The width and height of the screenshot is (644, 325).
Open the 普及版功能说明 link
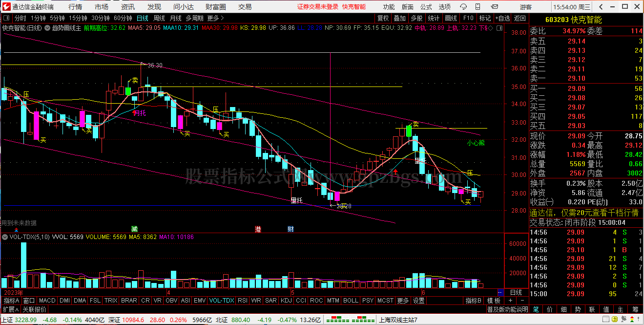[x=507, y=309]
